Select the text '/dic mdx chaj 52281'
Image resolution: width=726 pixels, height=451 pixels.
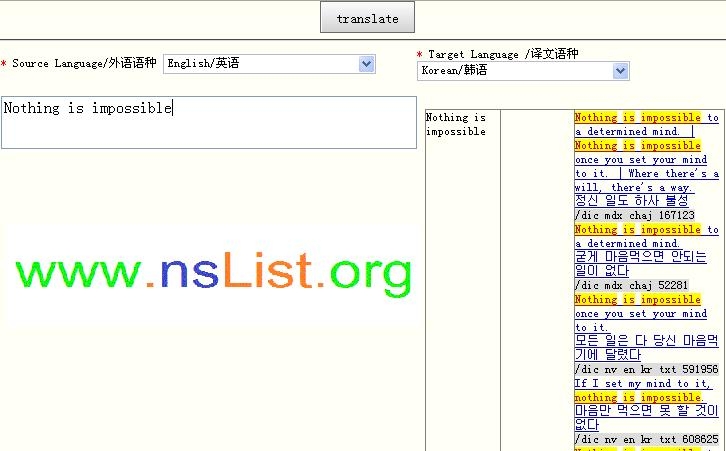tap(631, 285)
